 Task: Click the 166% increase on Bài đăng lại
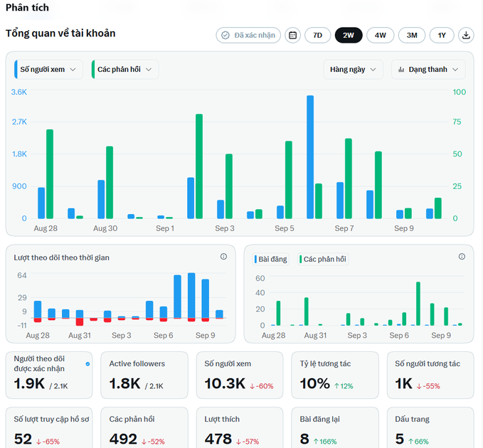pos(325,442)
